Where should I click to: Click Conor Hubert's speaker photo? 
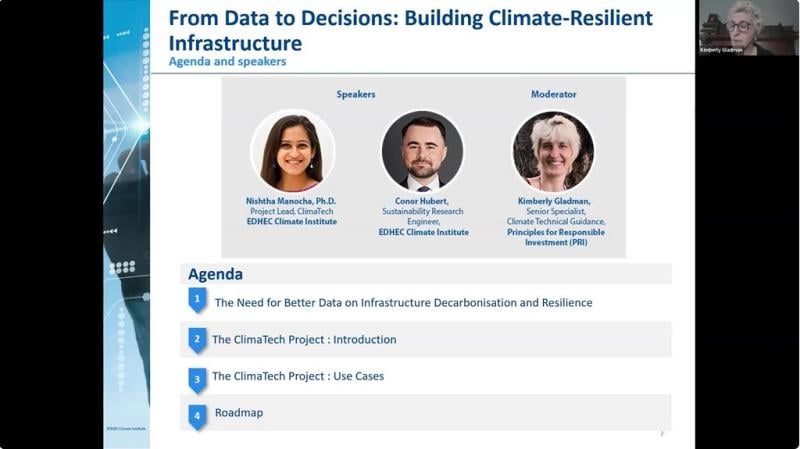(x=422, y=151)
